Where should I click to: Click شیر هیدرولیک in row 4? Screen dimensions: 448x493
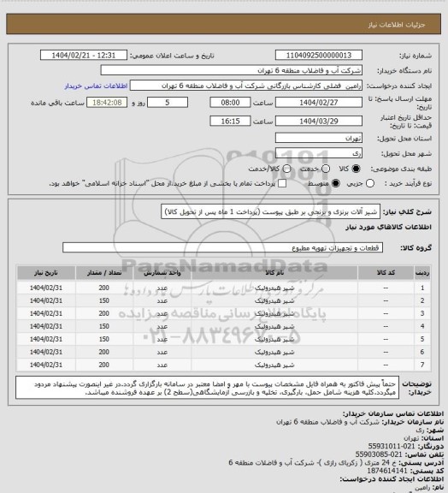274,327
